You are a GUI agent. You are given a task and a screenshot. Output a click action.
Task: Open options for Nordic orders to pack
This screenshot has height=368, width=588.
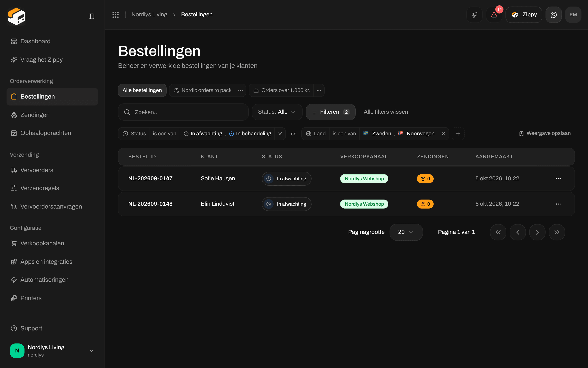click(241, 90)
